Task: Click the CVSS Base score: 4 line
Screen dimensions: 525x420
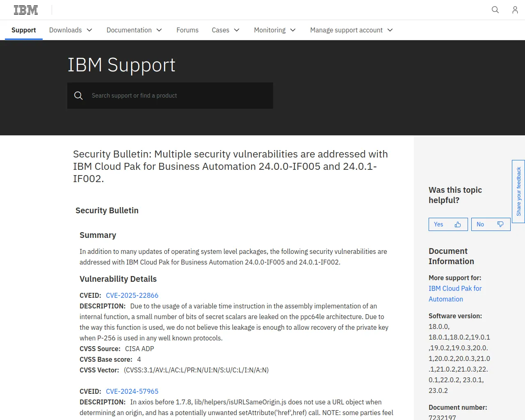Action: point(110,359)
